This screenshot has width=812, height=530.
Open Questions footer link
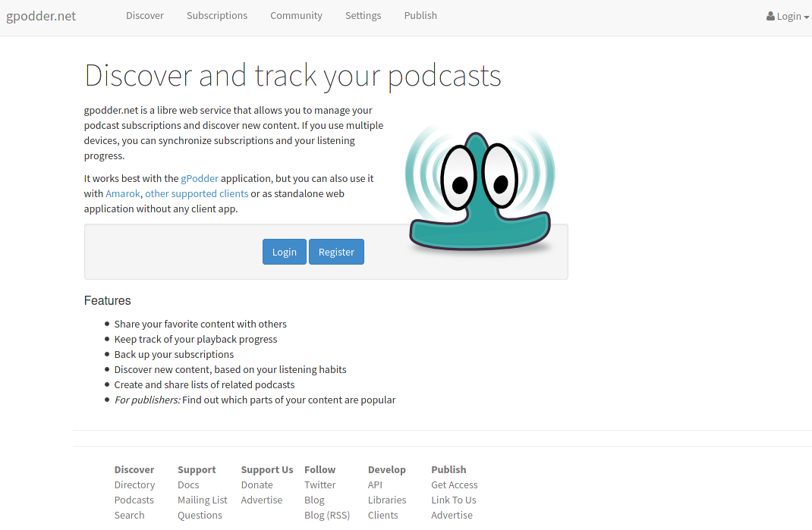pyautogui.click(x=200, y=515)
